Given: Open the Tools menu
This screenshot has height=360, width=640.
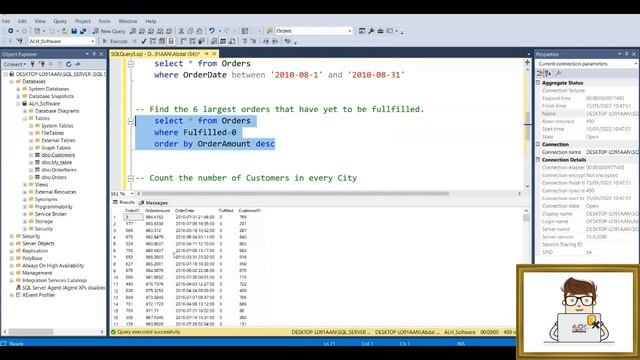Looking at the screenshot, I should (104, 21).
